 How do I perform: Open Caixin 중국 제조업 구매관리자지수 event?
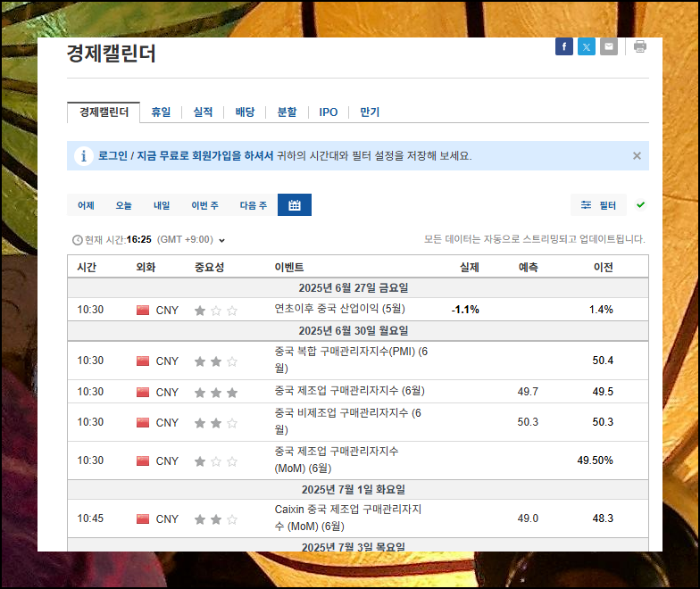coord(348,518)
